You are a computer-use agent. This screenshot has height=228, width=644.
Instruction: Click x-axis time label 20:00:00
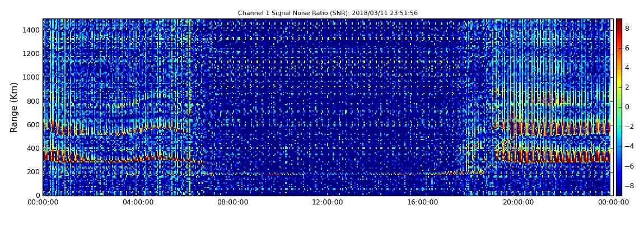coord(518,202)
